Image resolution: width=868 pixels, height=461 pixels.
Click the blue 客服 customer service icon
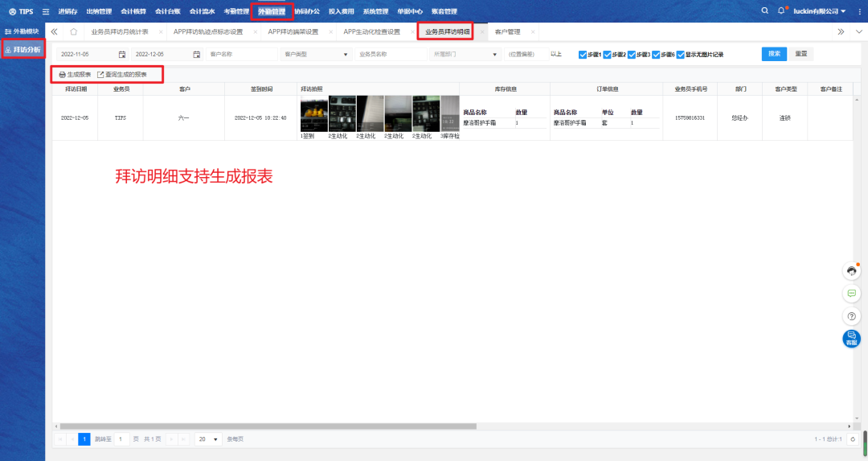852,339
